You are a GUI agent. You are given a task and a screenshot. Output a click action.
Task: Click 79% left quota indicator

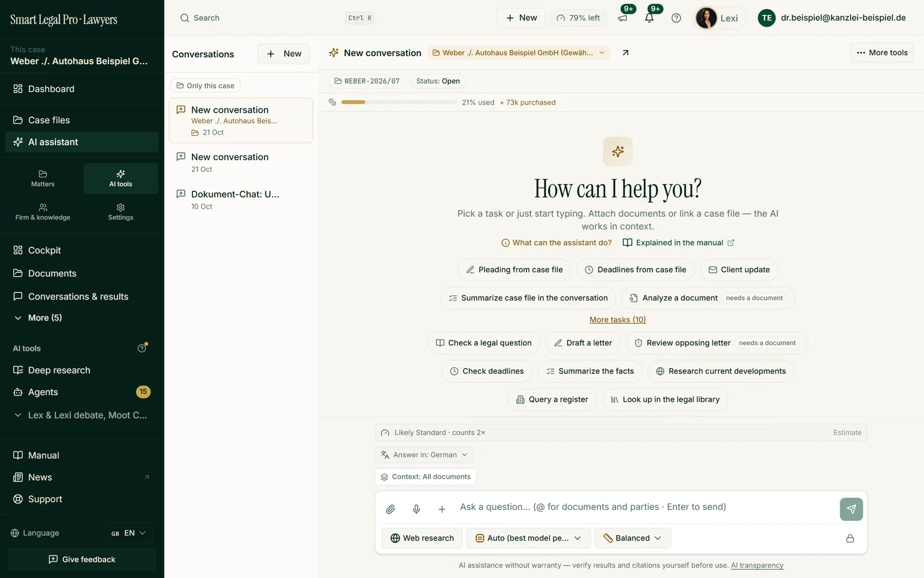point(578,18)
